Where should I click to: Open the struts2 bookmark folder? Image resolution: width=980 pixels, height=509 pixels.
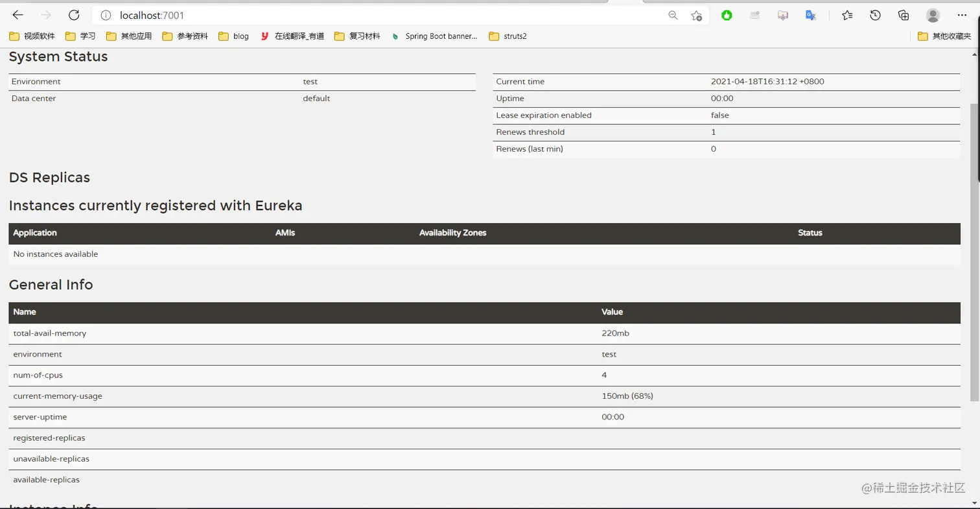pyautogui.click(x=507, y=36)
